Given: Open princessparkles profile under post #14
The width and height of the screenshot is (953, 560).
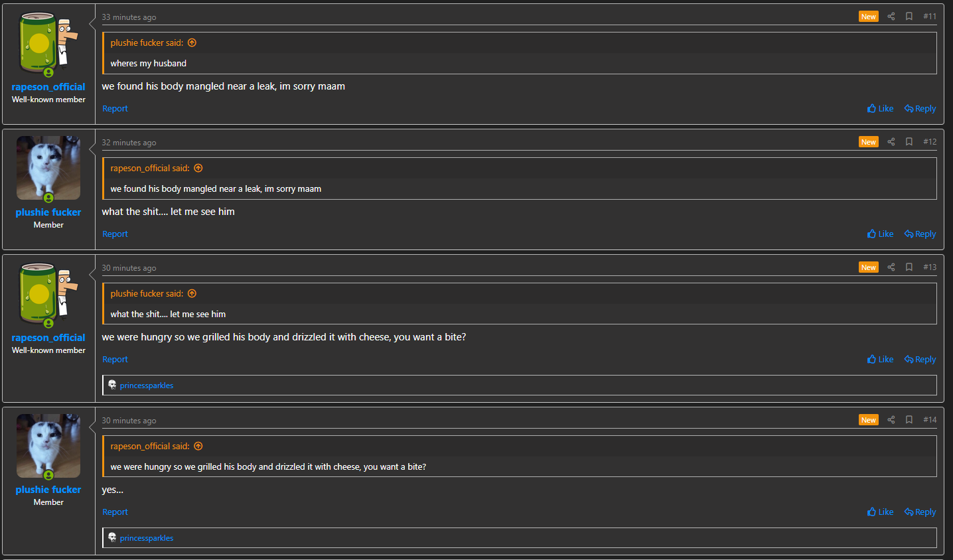Looking at the screenshot, I should (x=147, y=538).
